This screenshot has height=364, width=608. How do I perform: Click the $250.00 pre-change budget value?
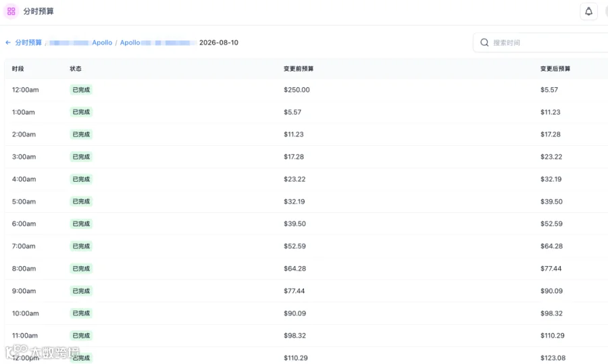coord(297,90)
